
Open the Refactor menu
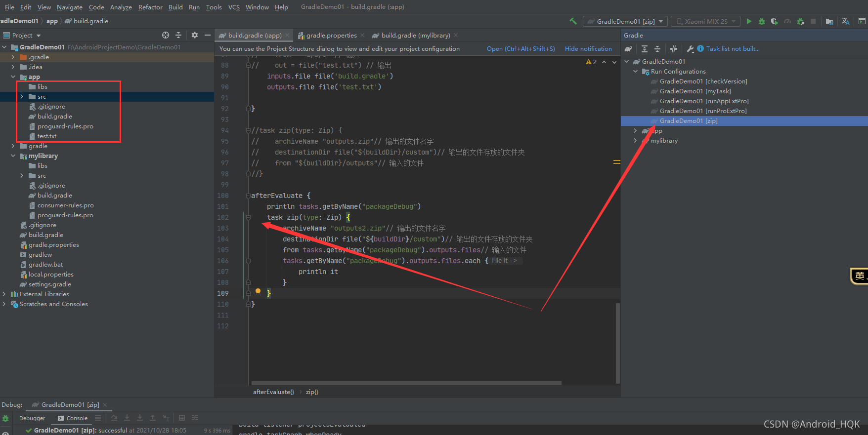pos(150,7)
